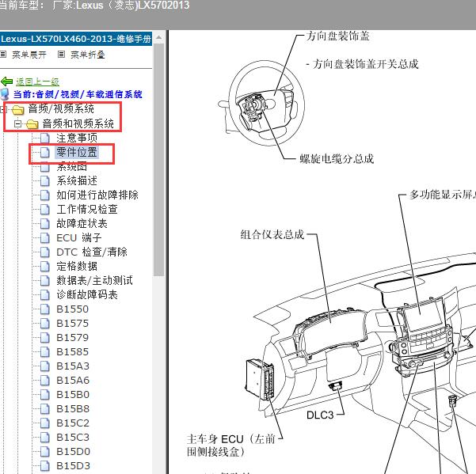Click the green back arrow icon

(6, 82)
